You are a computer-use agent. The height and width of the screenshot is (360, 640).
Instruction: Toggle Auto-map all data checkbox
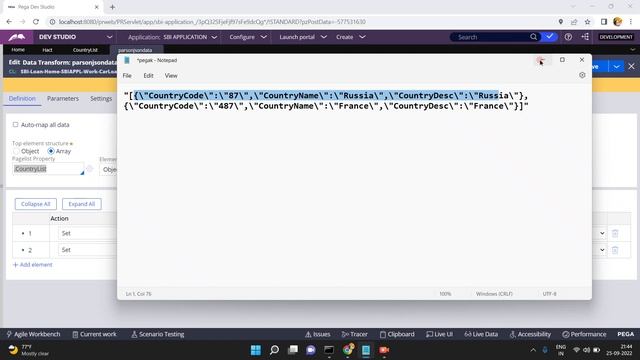pyautogui.click(x=16, y=124)
